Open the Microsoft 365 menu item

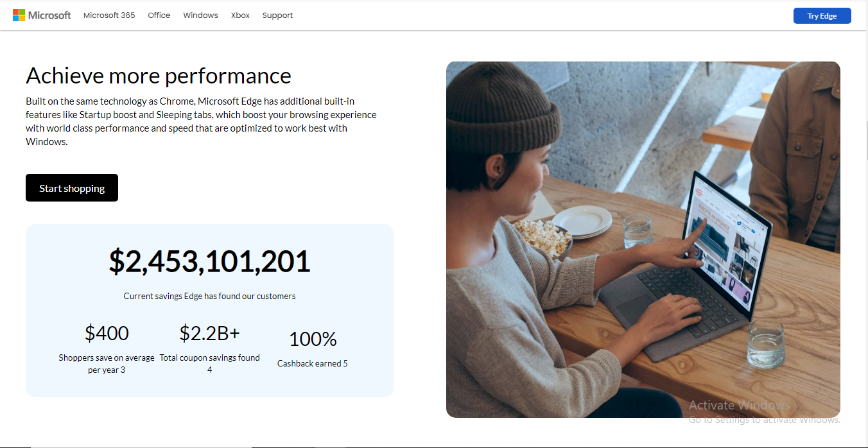coord(109,15)
